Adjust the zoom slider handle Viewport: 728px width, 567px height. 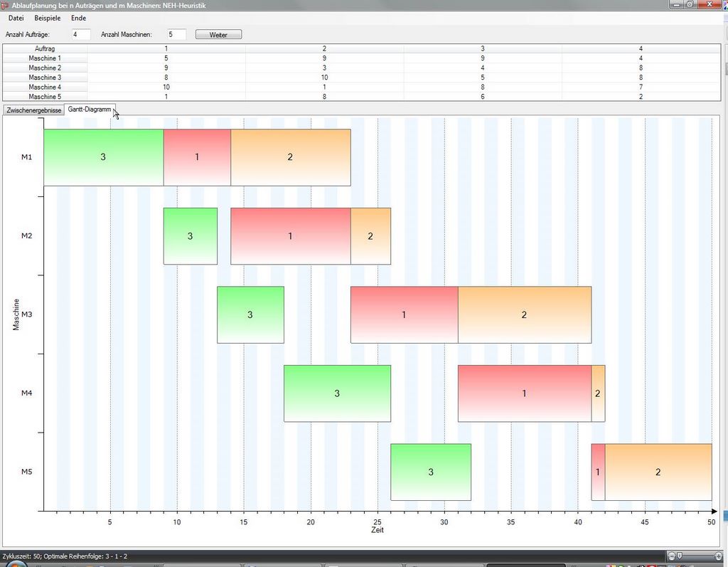[x=680, y=556]
